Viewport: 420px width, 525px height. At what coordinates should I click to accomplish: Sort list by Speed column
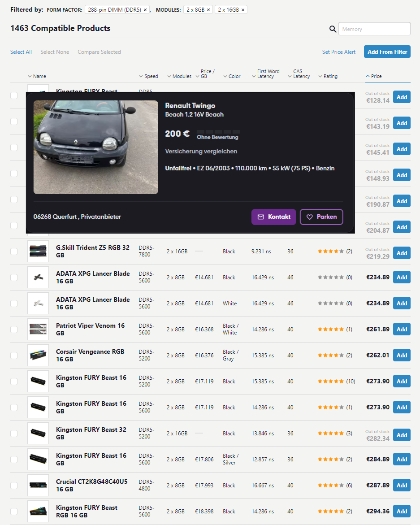148,76
